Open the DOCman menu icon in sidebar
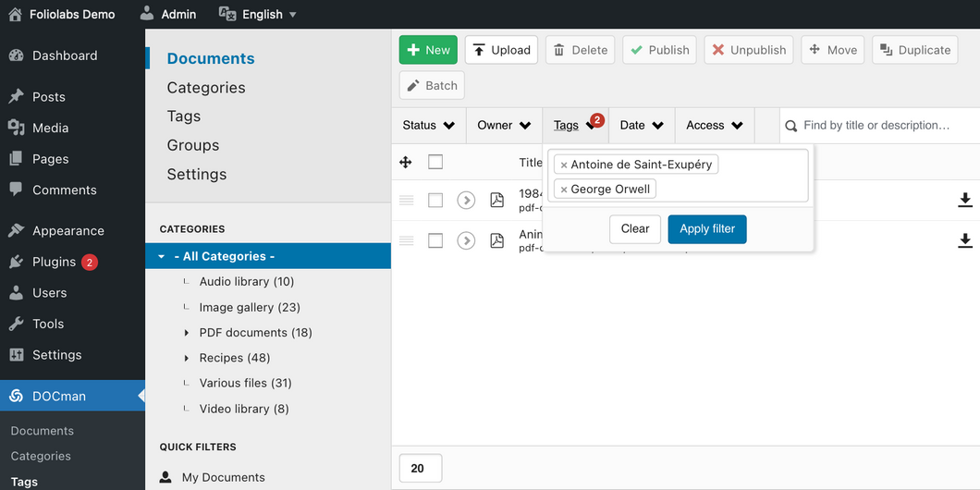980x490 pixels. point(17,396)
